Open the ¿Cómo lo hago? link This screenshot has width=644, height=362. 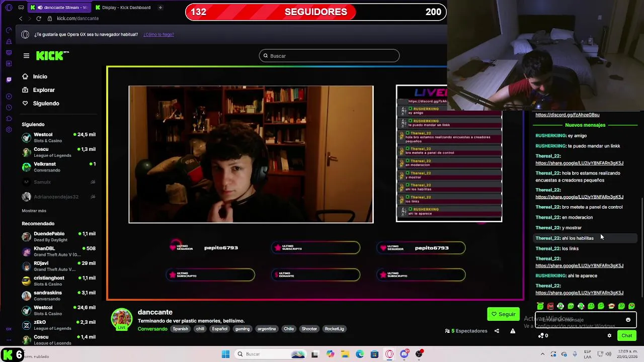pyautogui.click(x=158, y=34)
